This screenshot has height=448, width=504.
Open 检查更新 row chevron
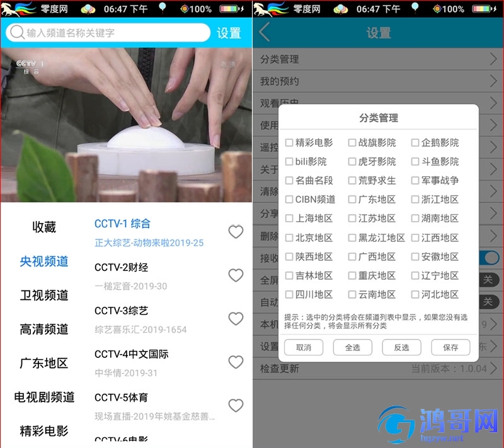(493, 369)
